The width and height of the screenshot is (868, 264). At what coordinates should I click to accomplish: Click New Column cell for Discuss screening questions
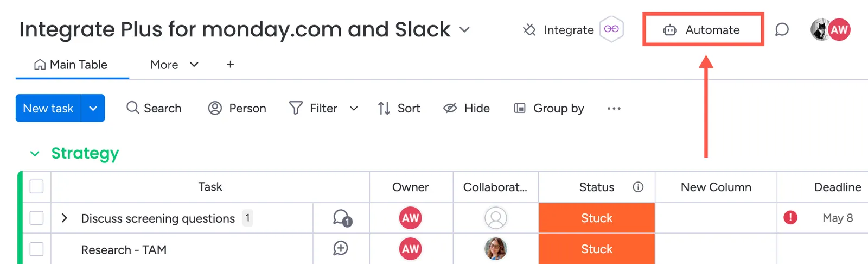[716, 218]
